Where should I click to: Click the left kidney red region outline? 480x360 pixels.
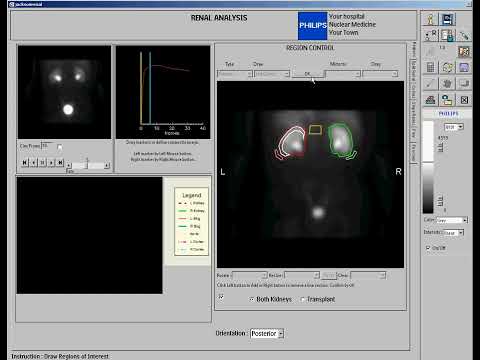(304, 142)
